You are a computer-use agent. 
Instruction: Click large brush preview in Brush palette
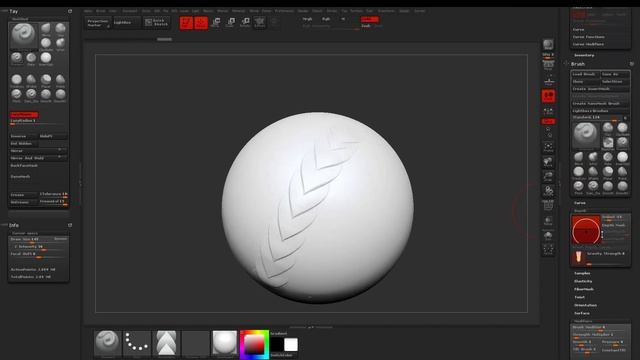click(586, 135)
